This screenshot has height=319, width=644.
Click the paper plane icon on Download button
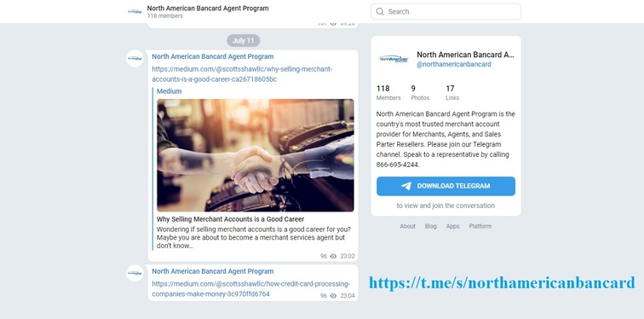click(x=406, y=186)
